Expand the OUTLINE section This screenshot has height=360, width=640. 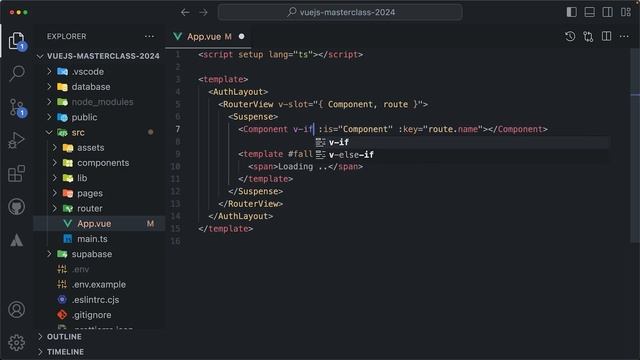tap(99, 337)
